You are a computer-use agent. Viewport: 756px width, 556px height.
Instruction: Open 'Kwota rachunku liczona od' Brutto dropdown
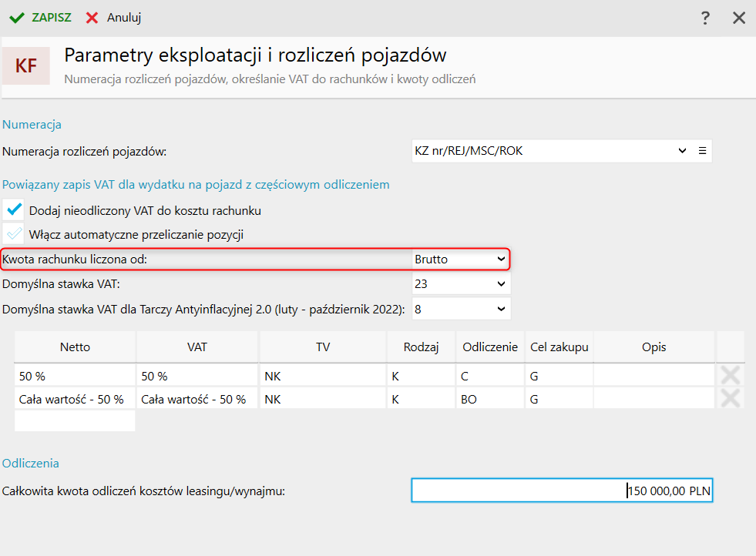coord(501,260)
